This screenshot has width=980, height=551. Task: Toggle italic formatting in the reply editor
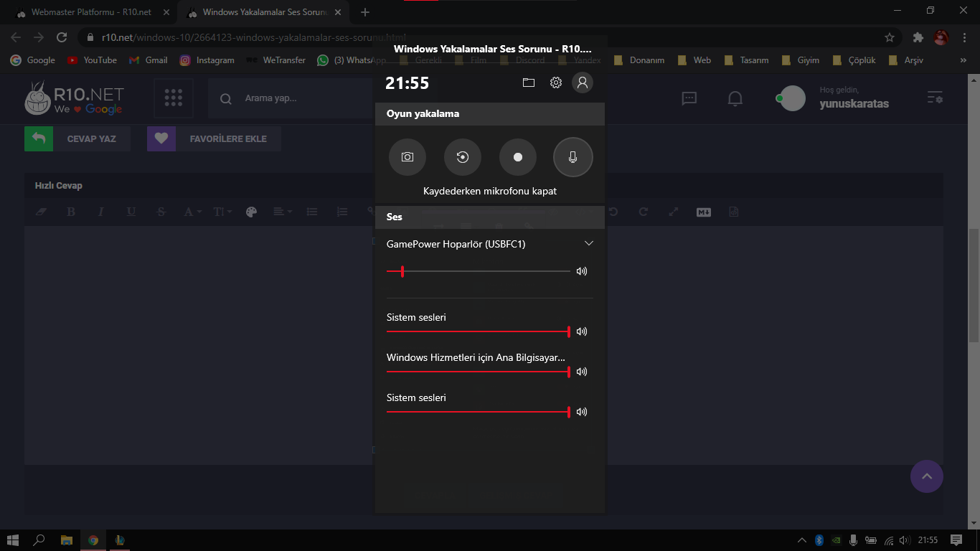101,212
